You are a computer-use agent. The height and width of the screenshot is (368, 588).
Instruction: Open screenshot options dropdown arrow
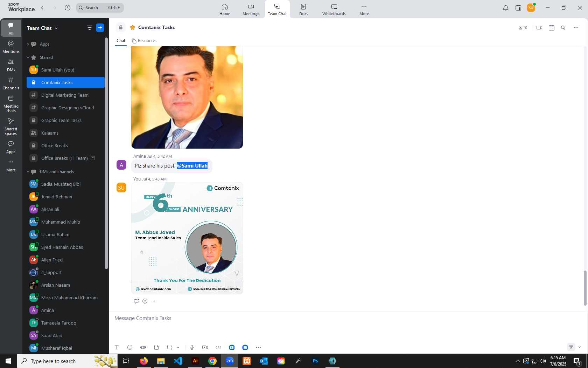pyautogui.click(x=178, y=347)
